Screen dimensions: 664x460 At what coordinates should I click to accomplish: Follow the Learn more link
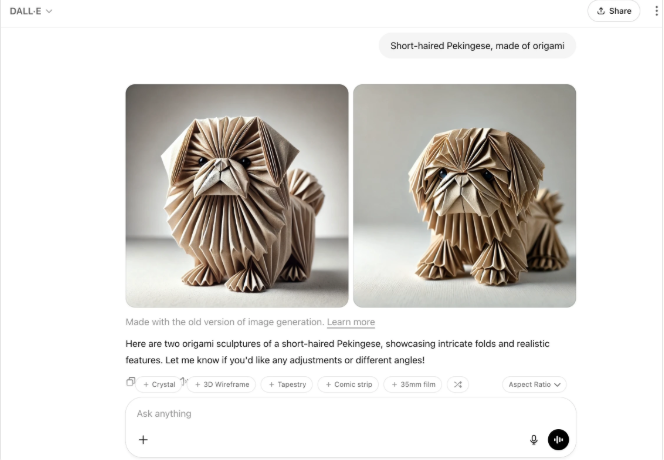click(351, 322)
